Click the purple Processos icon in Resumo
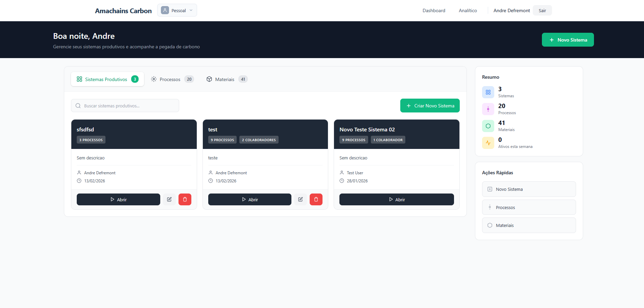This screenshot has width=644, height=308. (488, 109)
